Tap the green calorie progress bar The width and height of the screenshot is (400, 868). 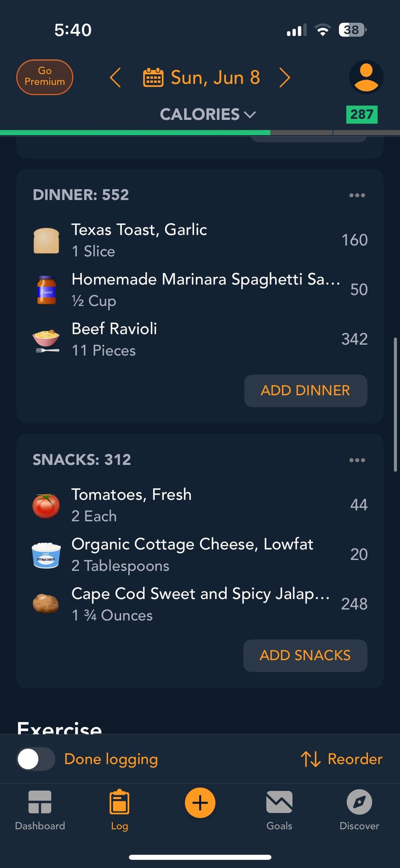click(135, 133)
